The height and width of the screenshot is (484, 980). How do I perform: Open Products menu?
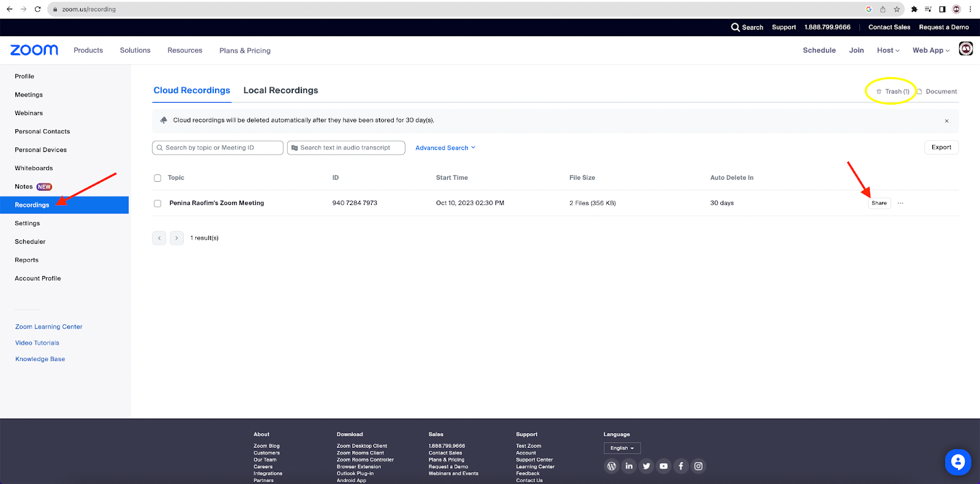tap(88, 50)
